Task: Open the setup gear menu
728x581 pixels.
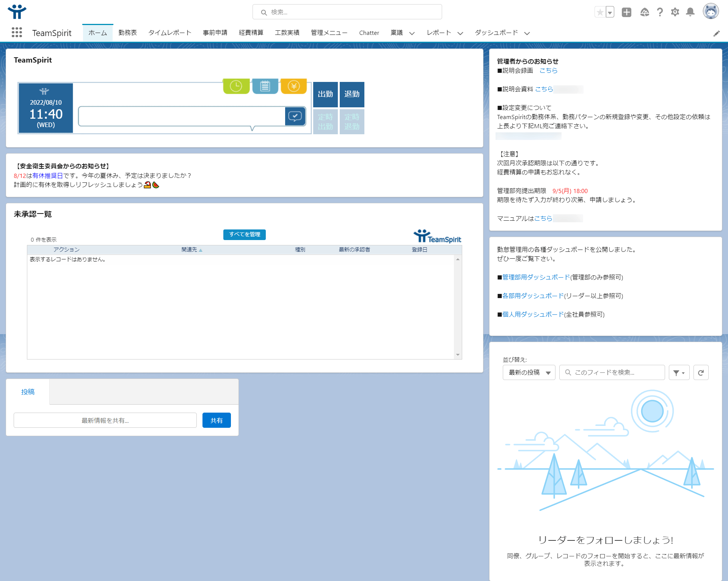Action: 675,12
